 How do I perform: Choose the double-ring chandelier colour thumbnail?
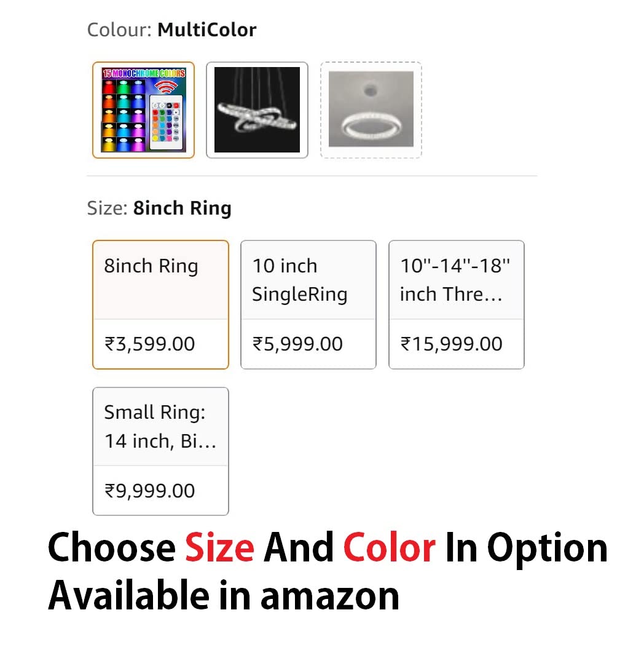pos(257,110)
